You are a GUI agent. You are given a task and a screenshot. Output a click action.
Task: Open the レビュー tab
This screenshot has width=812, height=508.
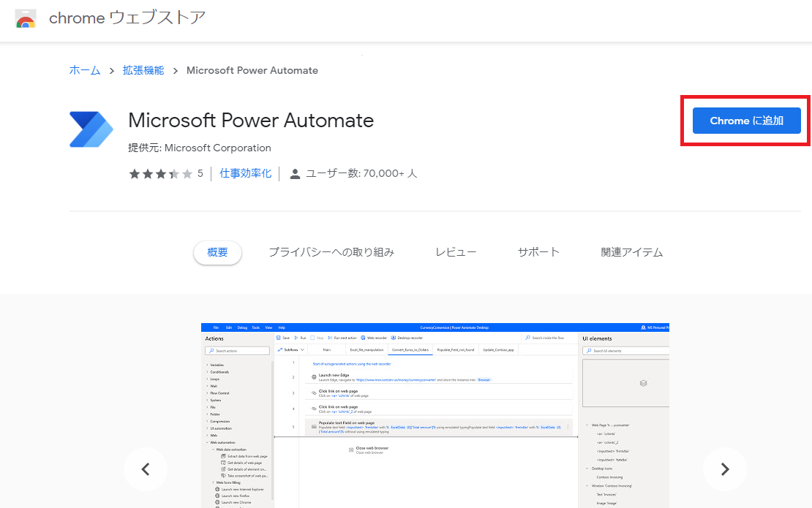456,252
